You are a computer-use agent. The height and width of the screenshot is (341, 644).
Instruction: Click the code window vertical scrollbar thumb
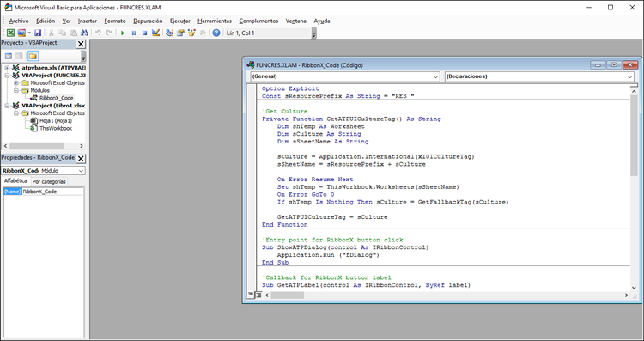[634, 136]
